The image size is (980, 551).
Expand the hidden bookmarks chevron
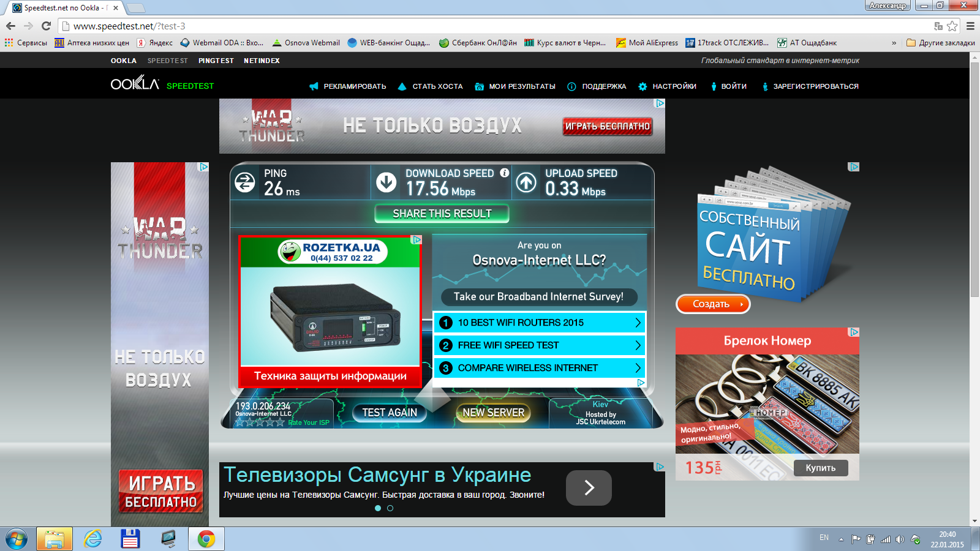coord(894,43)
